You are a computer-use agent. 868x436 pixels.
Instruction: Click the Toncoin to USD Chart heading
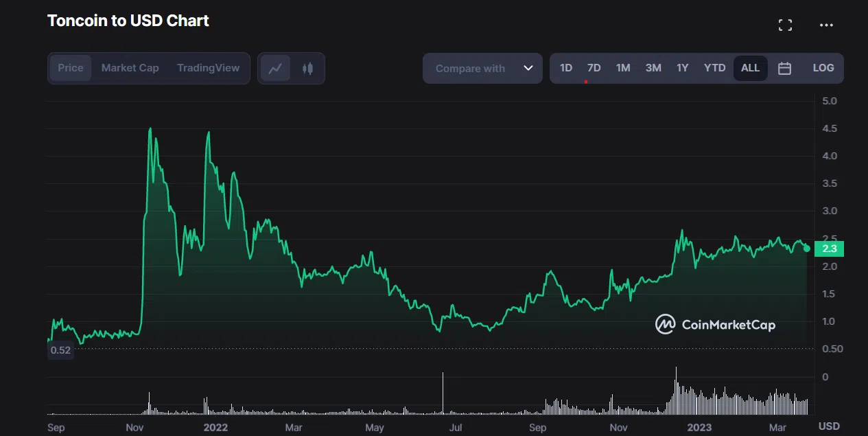tap(128, 21)
